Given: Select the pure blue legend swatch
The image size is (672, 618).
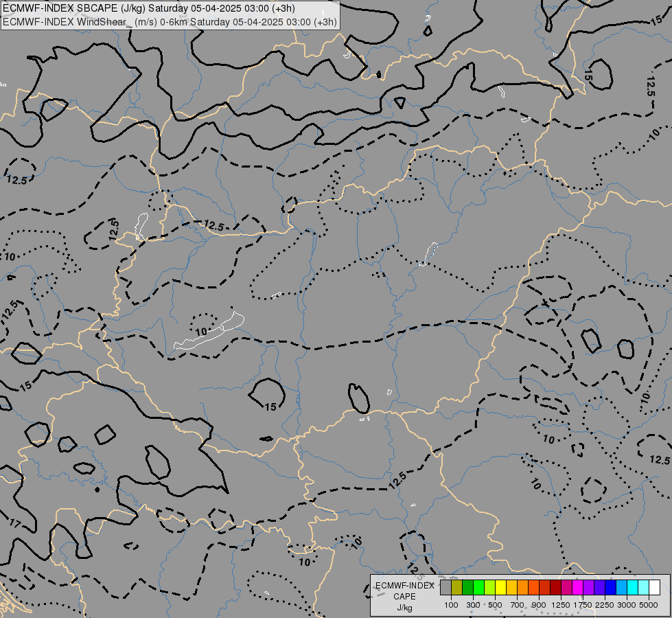Looking at the screenshot, I should [610, 587].
